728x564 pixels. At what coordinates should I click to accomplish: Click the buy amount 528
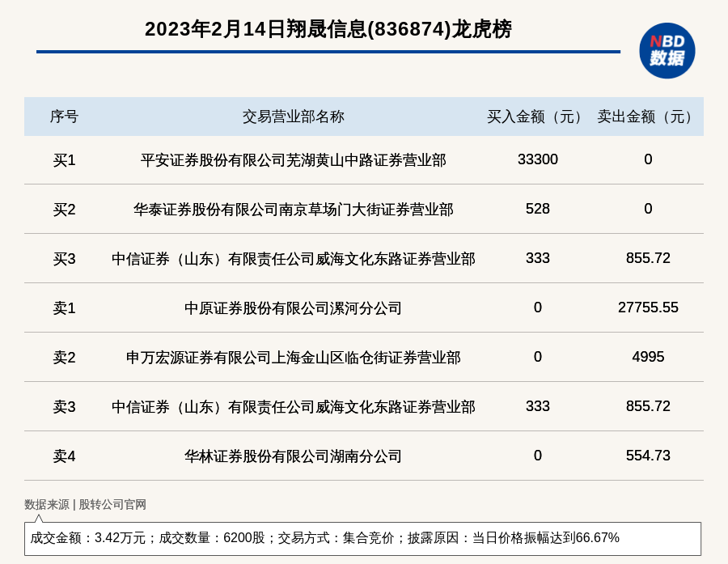538,209
